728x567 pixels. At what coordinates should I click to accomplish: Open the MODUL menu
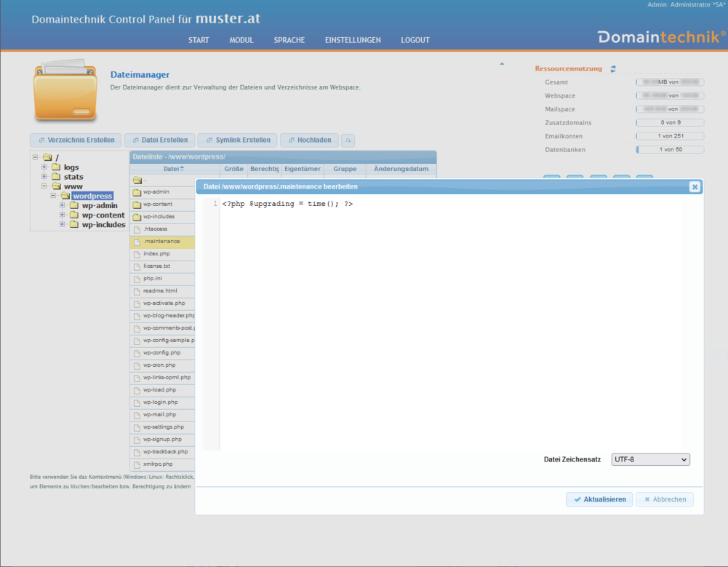click(x=241, y=40)
